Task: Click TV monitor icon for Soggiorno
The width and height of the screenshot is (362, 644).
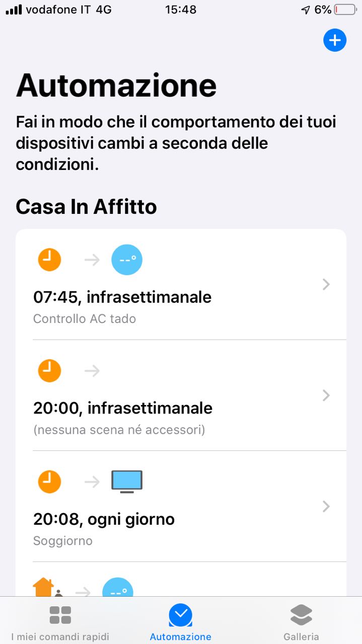Action: tap(127, 481)
